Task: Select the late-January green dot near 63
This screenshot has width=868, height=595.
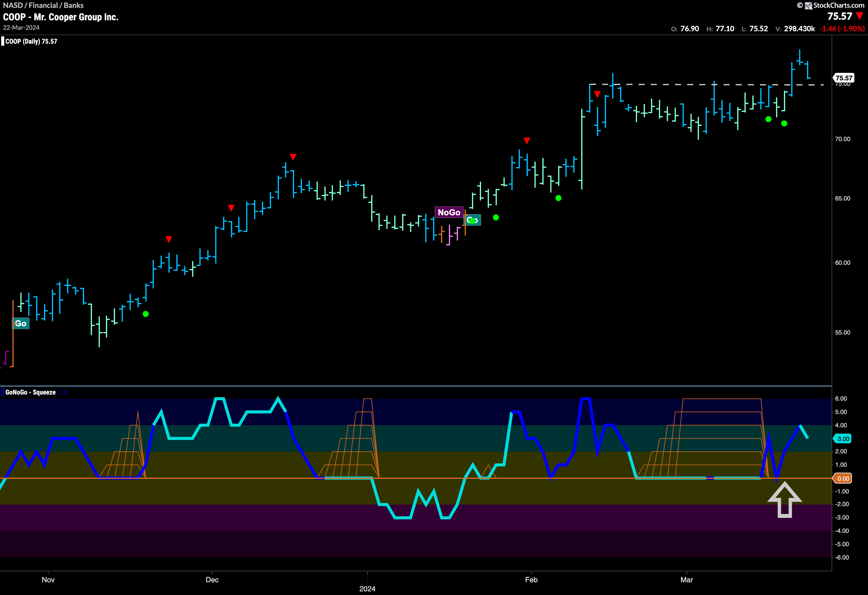Action: 496,217
